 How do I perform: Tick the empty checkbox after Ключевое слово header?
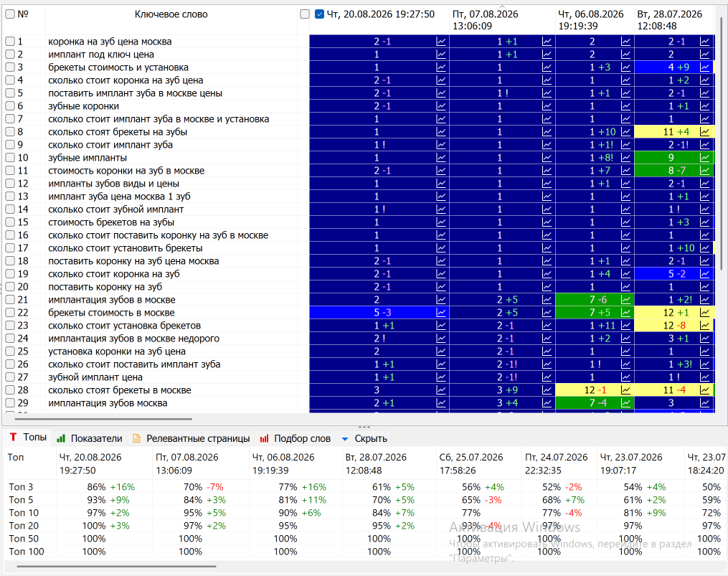(305, 14)
